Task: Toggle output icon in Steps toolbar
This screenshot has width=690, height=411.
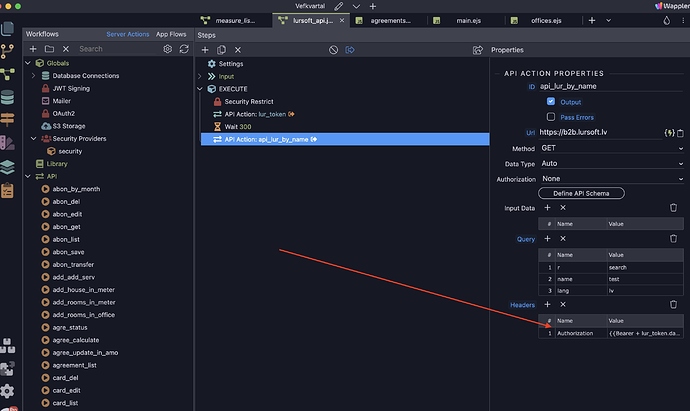Action: tap(350, 50)
